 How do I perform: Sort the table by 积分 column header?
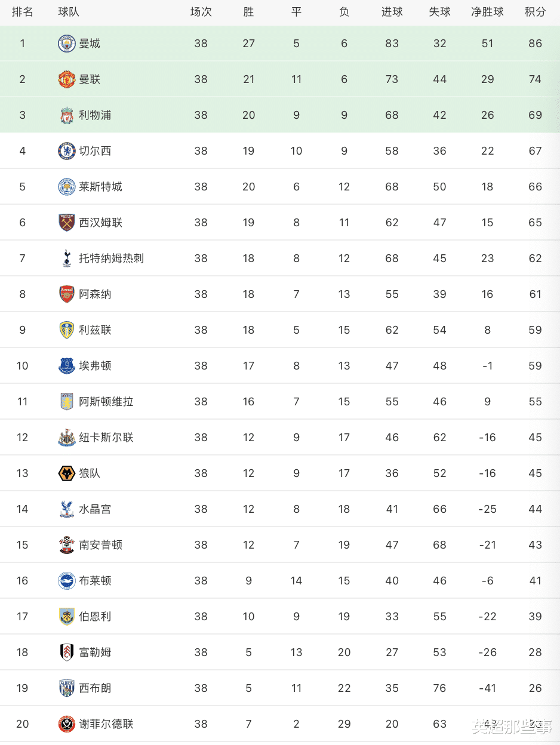pos(535,12)
